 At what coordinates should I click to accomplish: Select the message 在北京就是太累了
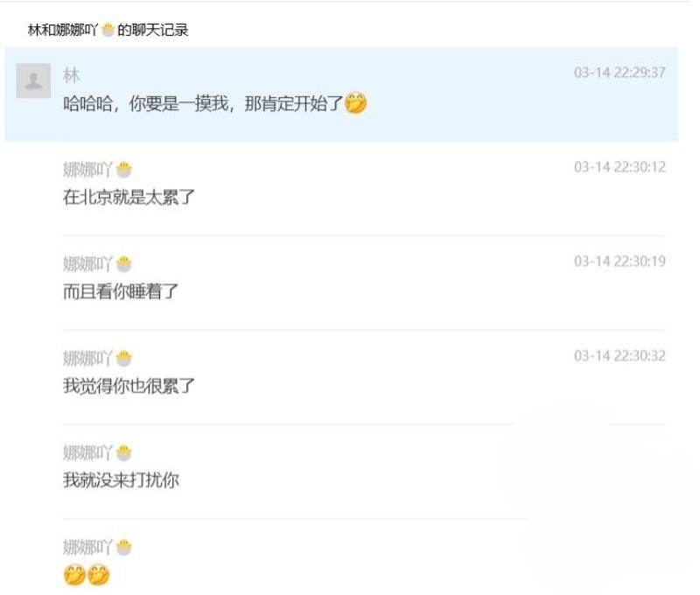129,197
